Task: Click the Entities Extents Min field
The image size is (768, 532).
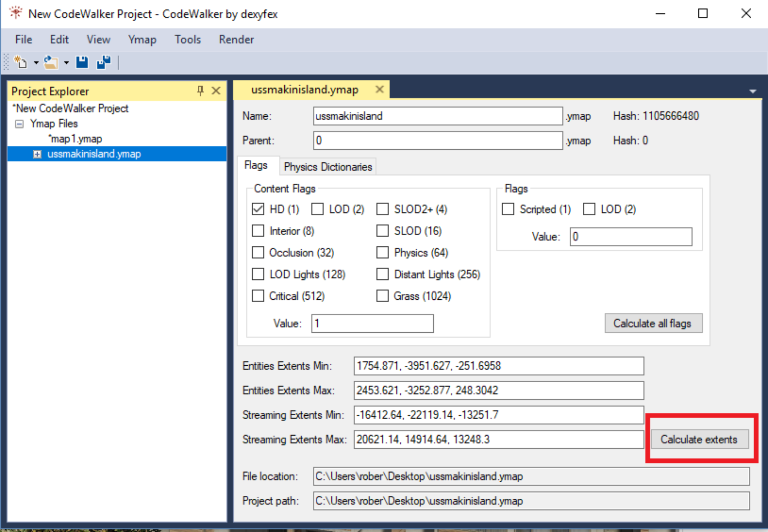Action: (x=498, y=366)
